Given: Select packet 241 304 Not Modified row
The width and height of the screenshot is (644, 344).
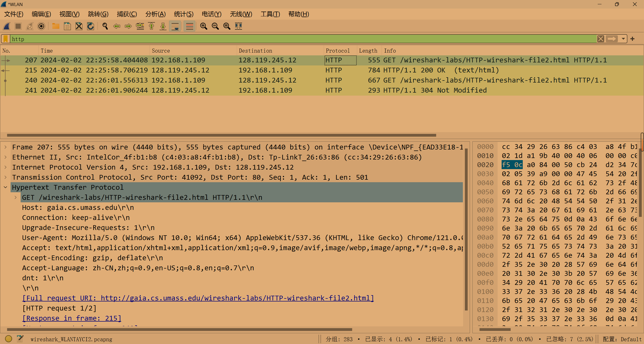Looking at the screenshot, I should [322, 90].
